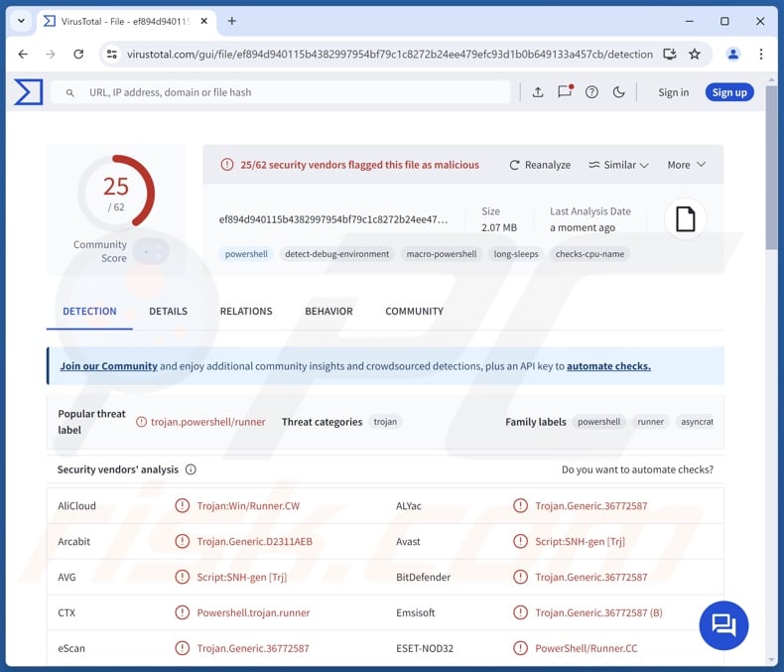
Task: Click 25/62 security vendors flagged message
Action: click(x=359, y=165)
